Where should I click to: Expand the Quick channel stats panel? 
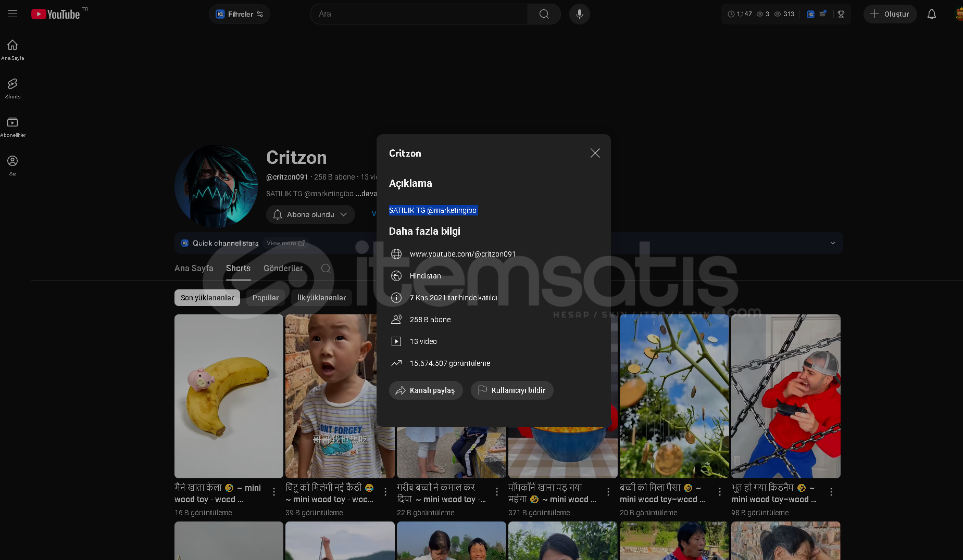point(832,243)
